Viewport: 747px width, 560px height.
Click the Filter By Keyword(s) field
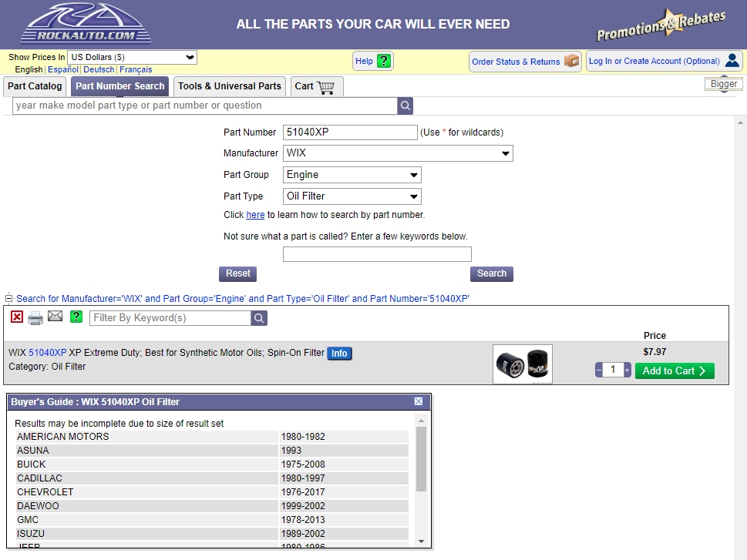point(170,318)
